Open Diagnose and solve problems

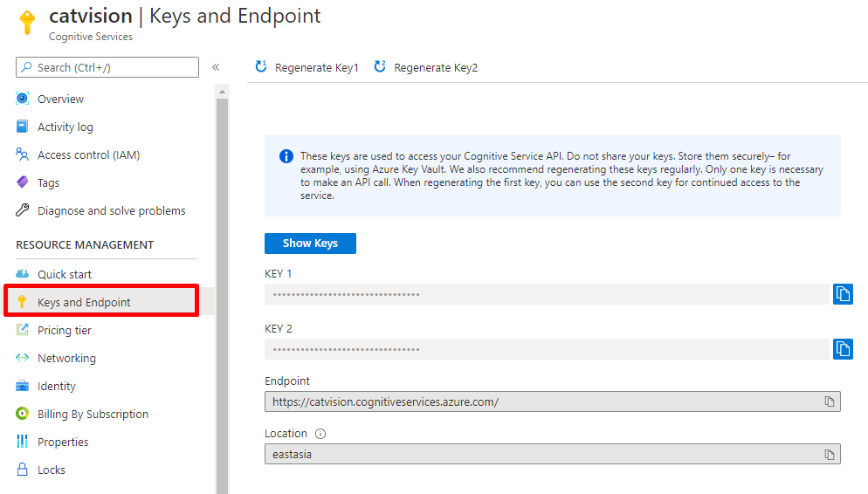111,210
